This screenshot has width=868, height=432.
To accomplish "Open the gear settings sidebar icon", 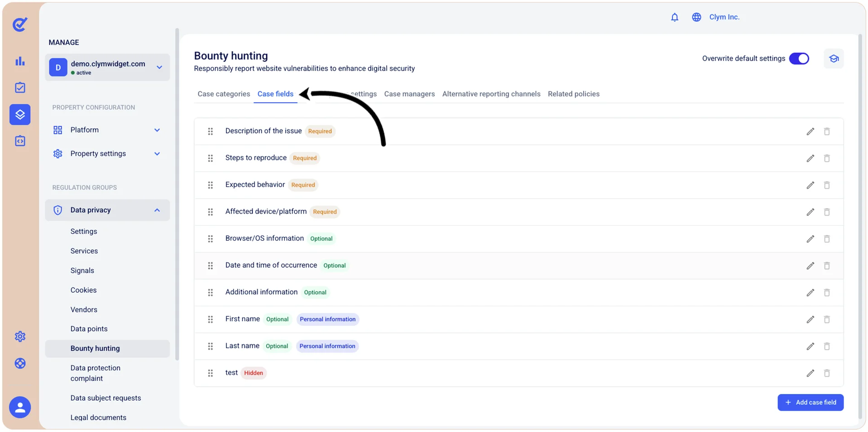I will 20,337.
